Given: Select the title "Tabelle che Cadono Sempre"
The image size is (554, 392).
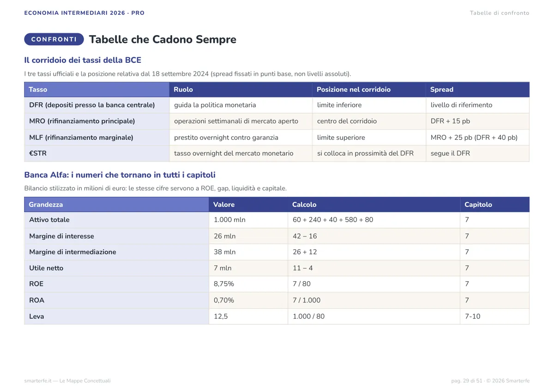Looking at the screenshot, I should 163,39.
